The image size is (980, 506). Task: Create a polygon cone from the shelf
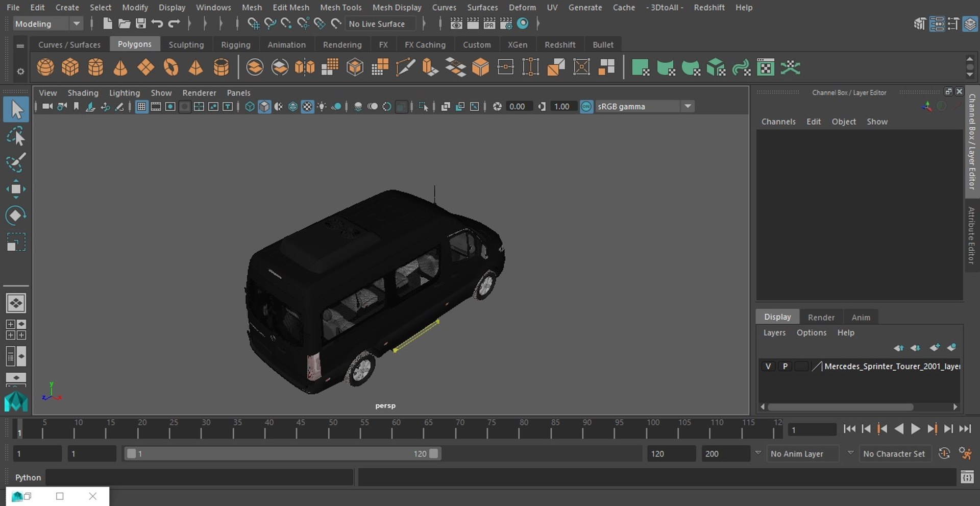120,67
